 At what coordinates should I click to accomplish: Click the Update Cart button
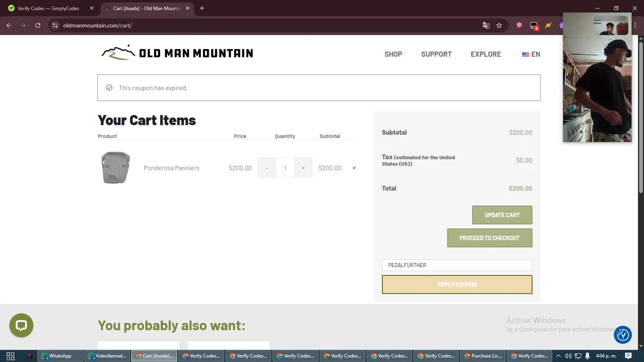coord(502,215)
